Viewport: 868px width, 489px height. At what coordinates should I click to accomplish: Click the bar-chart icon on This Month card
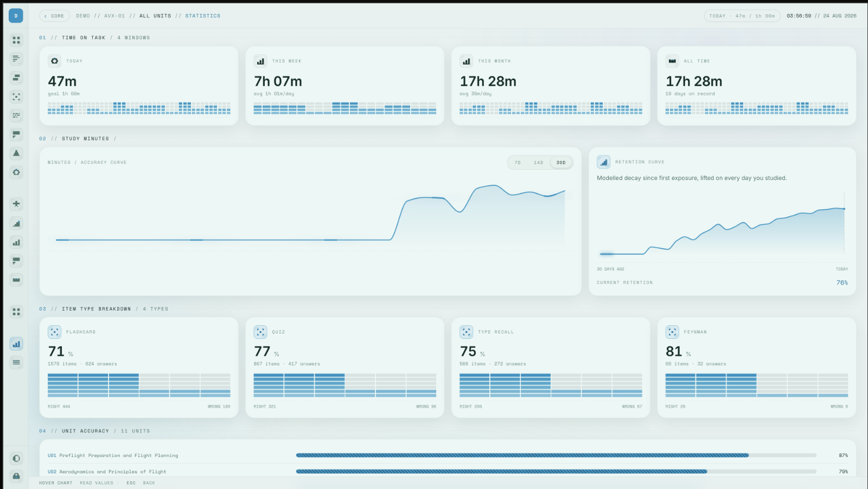pos(467,61)
